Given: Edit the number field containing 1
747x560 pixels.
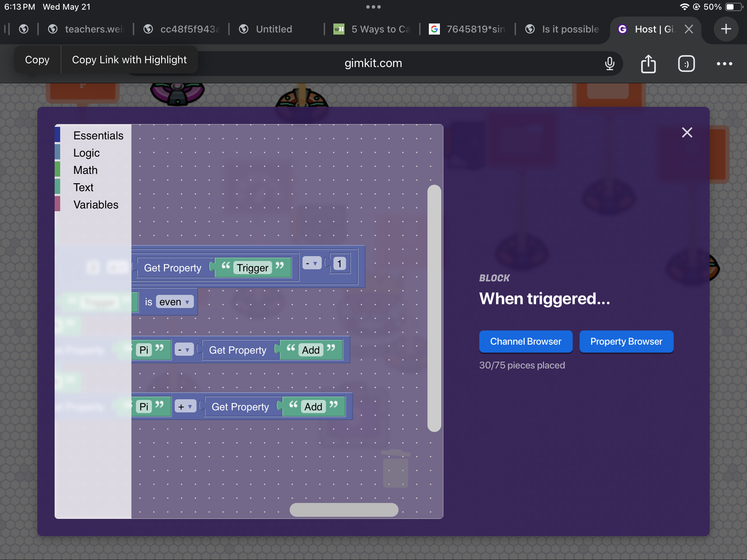Looking at the screenshot, I should (x=339, y=264).
